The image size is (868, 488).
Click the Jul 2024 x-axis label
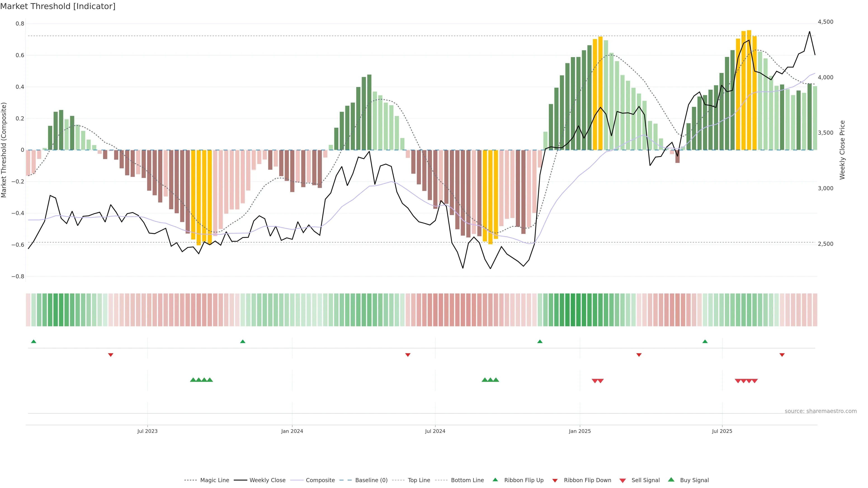pos(435,431)
